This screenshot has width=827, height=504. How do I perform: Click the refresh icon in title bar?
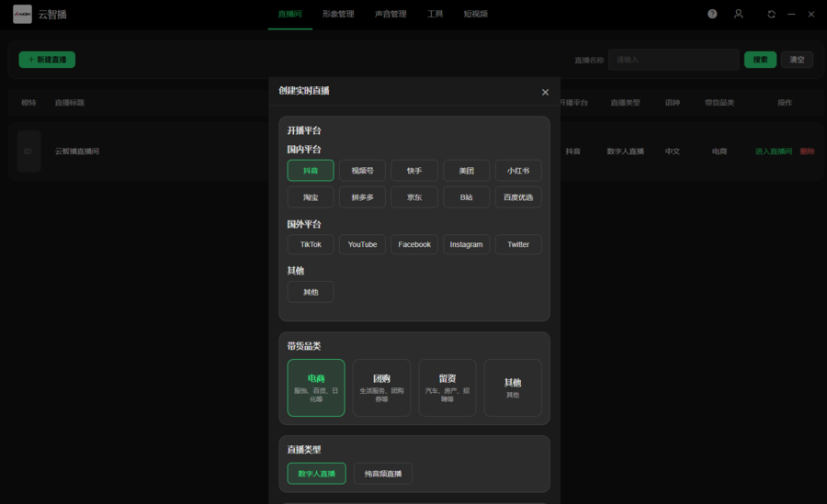(x=771, y=15)
